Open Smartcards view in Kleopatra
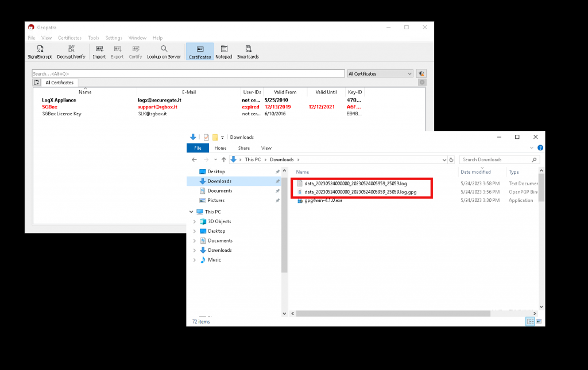The height and width of the screenshot is (370, 588). (x=248, y=52)
